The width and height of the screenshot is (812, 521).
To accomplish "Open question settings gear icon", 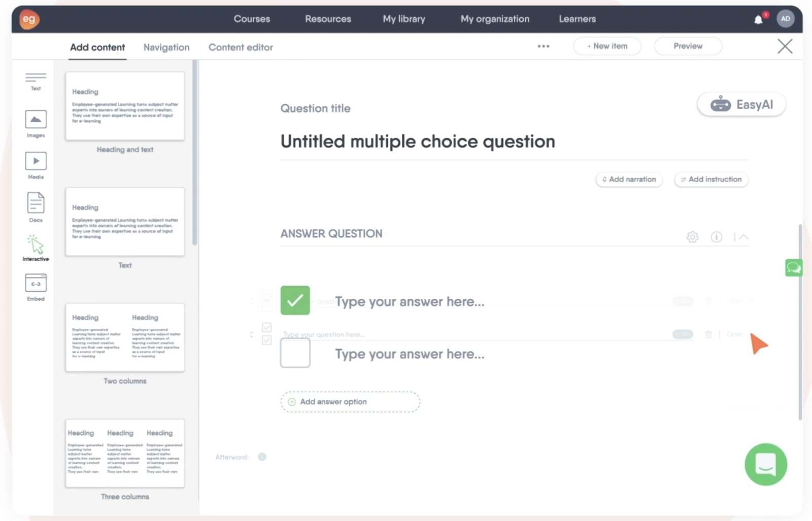I will (x=692, y=237).
